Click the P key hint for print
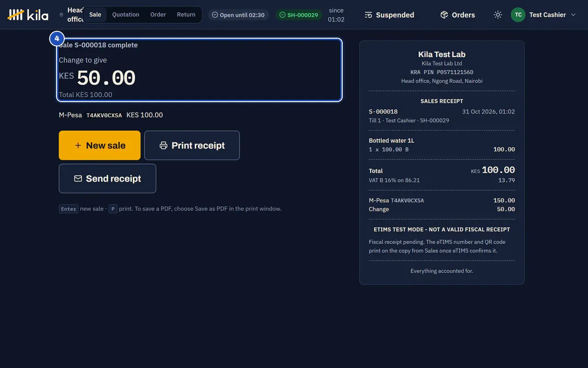 point(113,209)
